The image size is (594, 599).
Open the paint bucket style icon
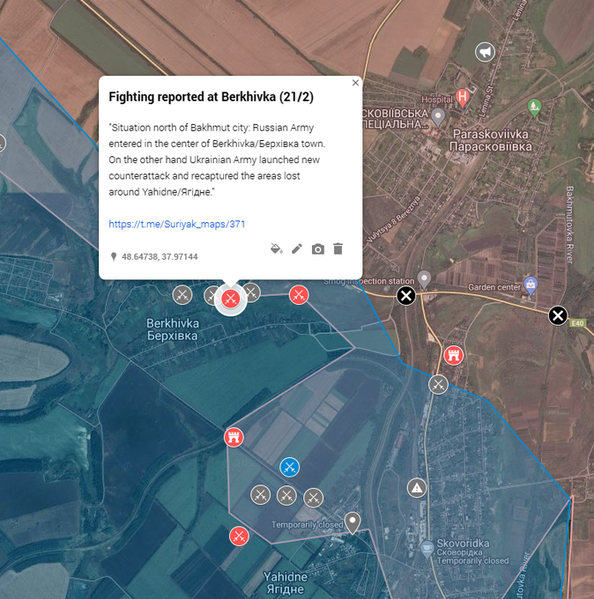point(276,249)
